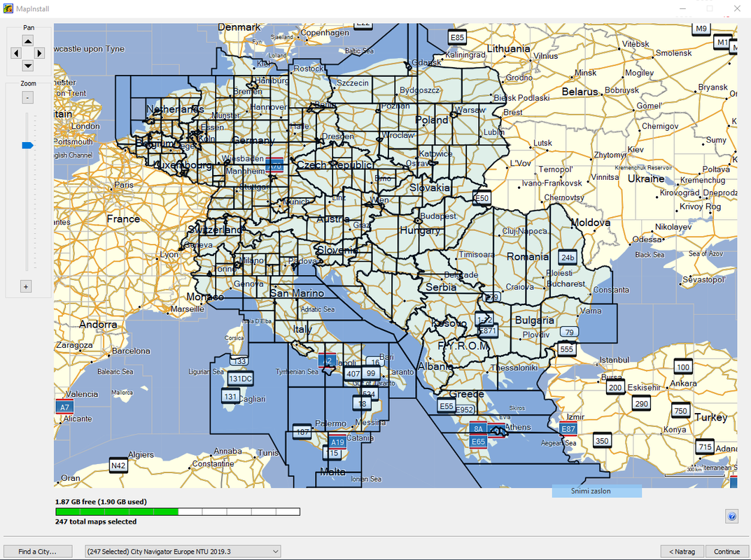Pan the map right
The width and height of the screenshot is (751, 560).
40,53
